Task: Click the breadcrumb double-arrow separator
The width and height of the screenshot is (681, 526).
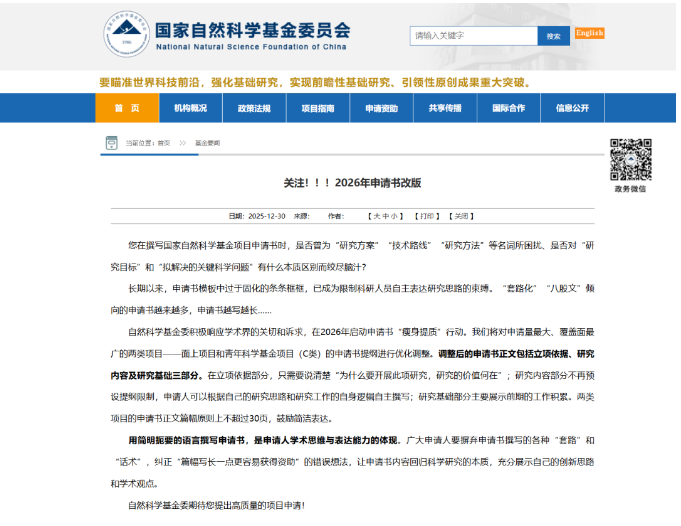Action: [182, 143]
